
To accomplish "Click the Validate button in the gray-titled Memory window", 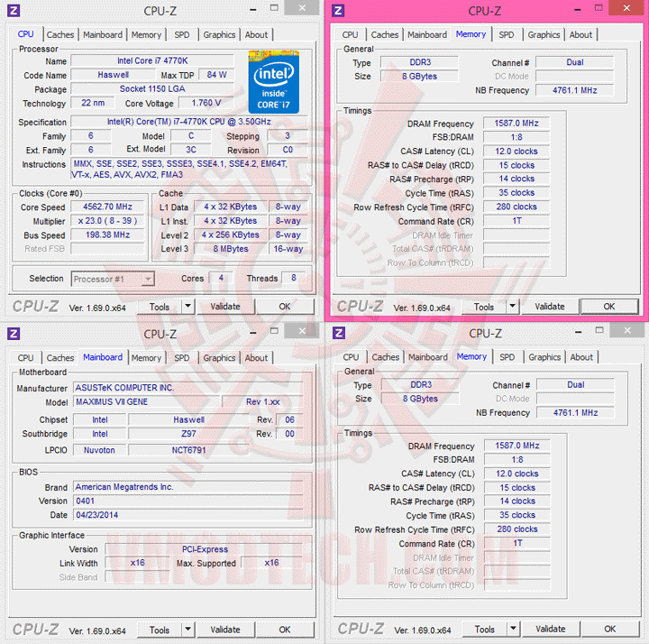I will click(x=551, y=629).
